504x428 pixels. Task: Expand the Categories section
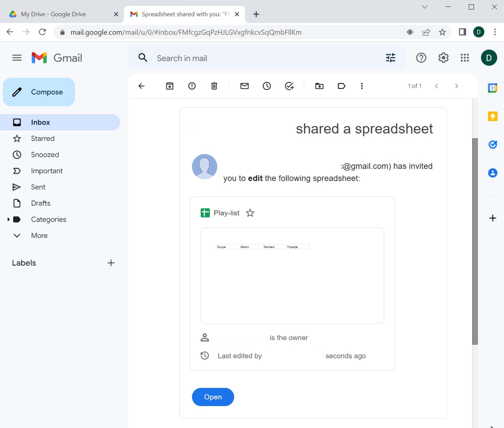[9, 219]
